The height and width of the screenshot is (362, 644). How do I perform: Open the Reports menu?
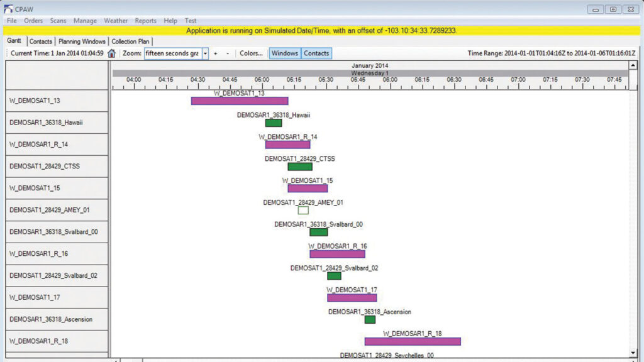145,21
